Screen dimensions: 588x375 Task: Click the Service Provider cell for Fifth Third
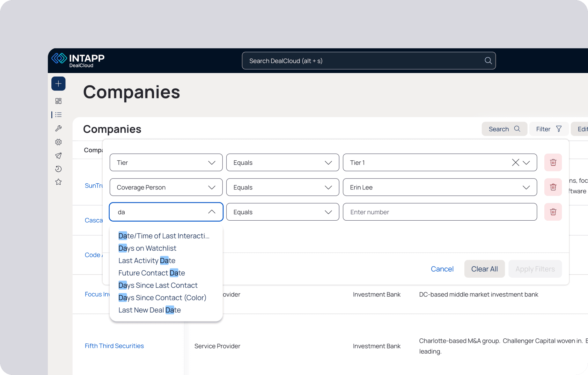pos(217,346)
